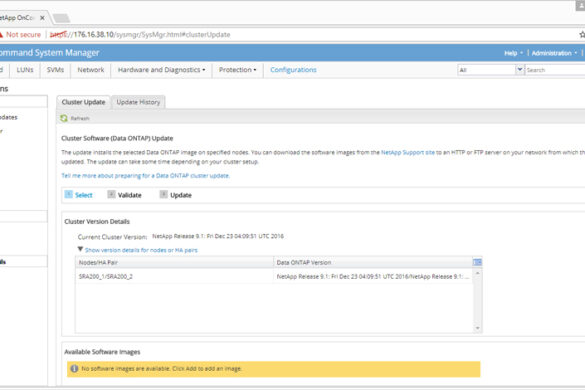Open Tell me more about preparing link
Viewport: 585px width, 390px height.
[x=146, y=175]
